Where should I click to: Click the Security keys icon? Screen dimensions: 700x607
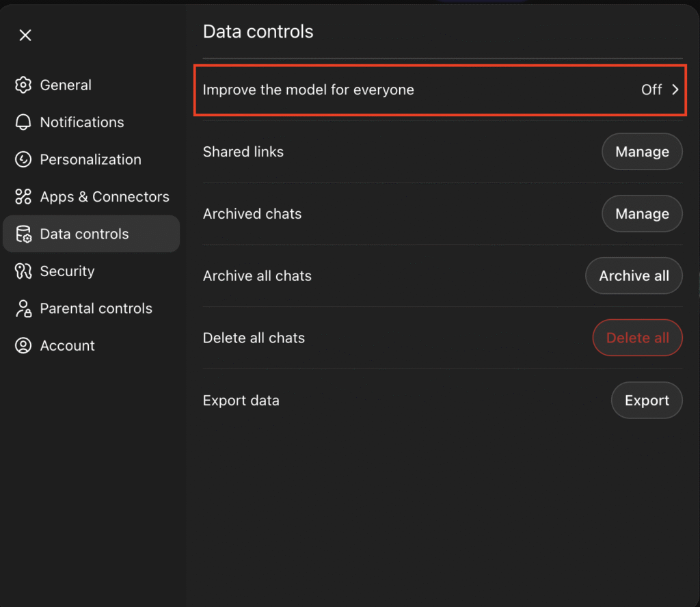23,271
